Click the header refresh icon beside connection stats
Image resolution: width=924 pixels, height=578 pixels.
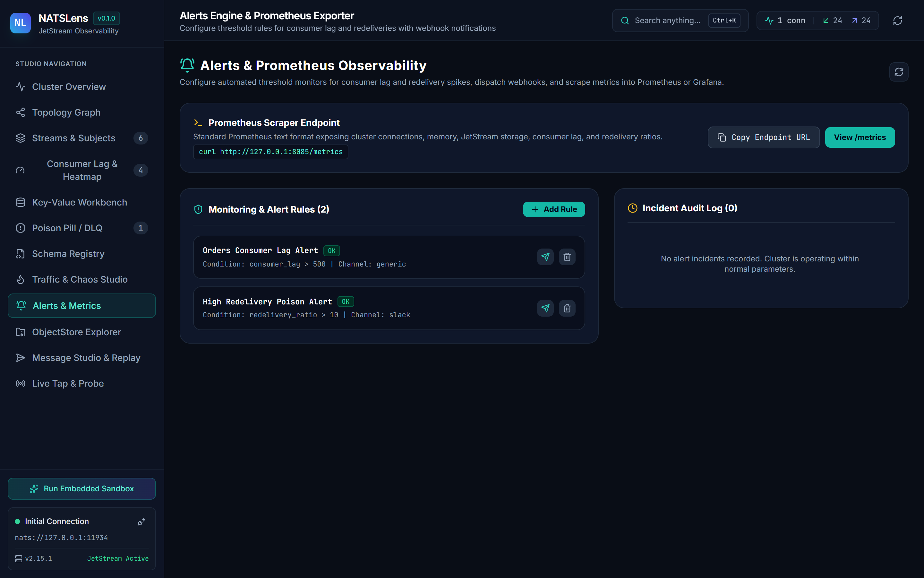point(897,21)
